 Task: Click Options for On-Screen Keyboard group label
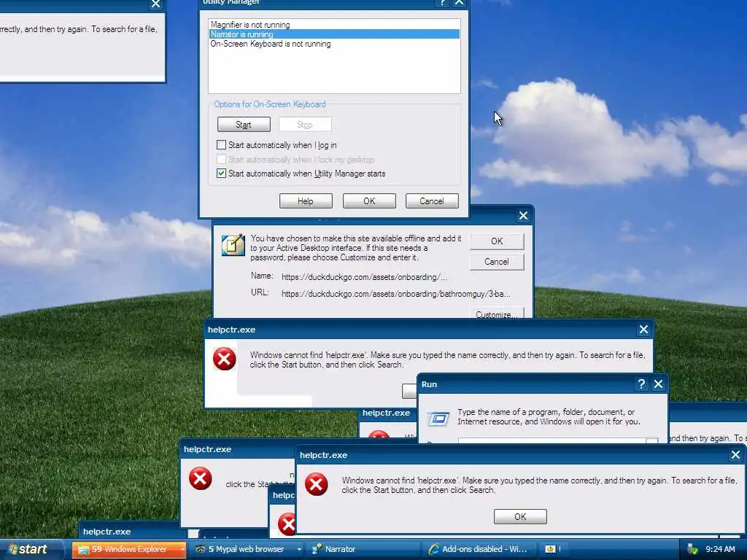coord(270,104)
